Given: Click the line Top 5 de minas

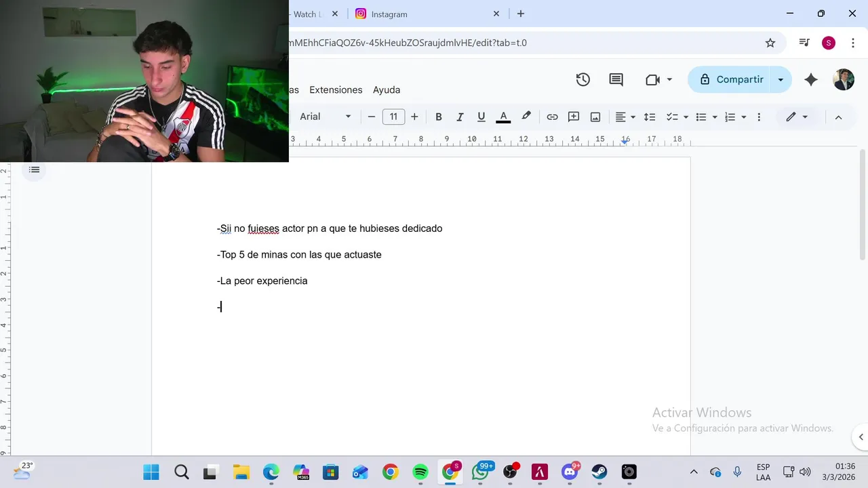Looking at the screenshot, I should point(299,255).
